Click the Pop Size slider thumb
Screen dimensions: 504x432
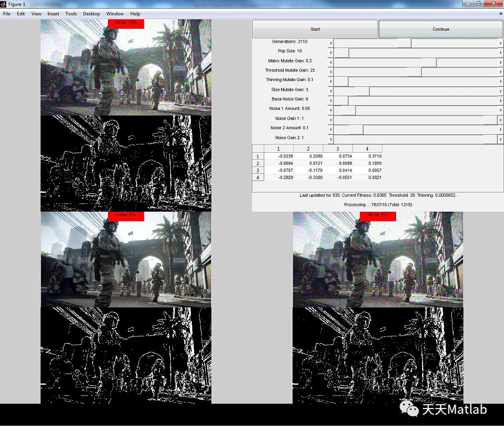(342, 53)
